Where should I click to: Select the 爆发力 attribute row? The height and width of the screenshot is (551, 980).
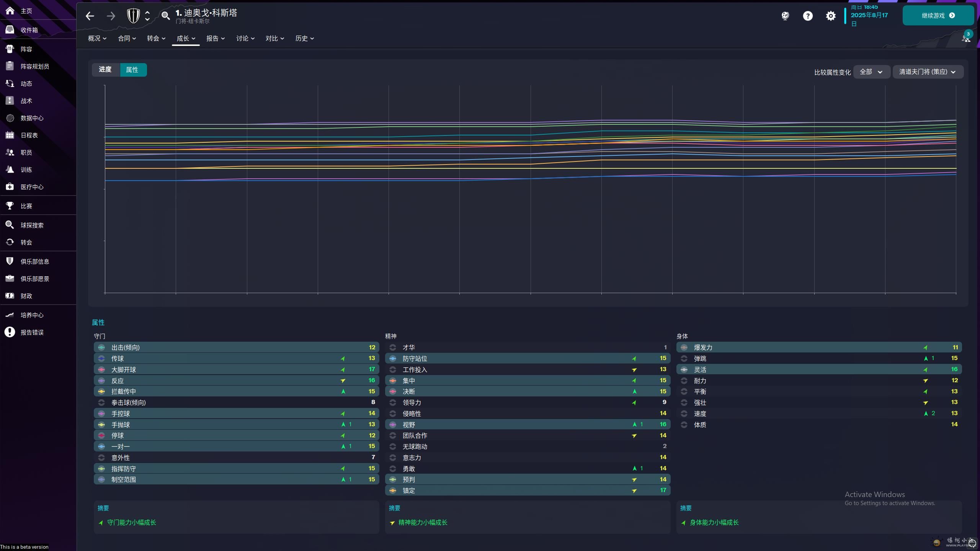(819, 347)
